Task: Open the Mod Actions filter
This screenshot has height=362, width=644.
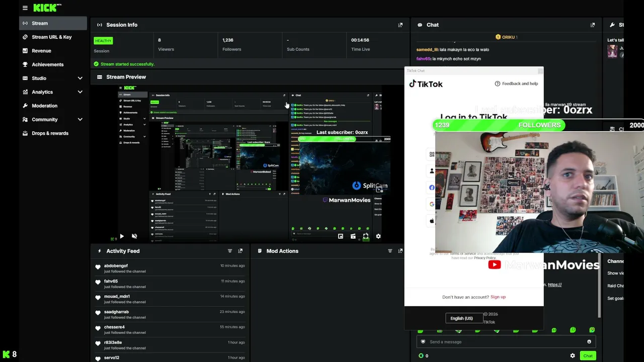Action: click(390, 251)
